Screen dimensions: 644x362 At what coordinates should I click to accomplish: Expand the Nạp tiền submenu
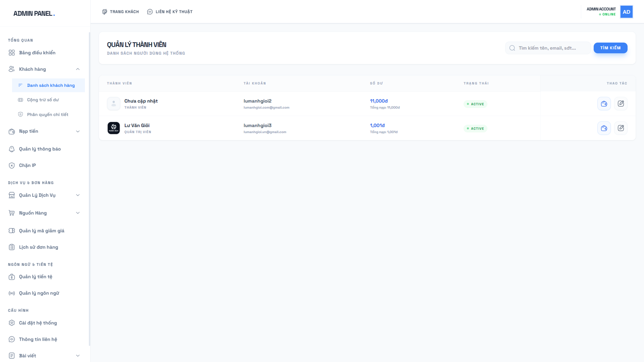(x=78, y=132)
